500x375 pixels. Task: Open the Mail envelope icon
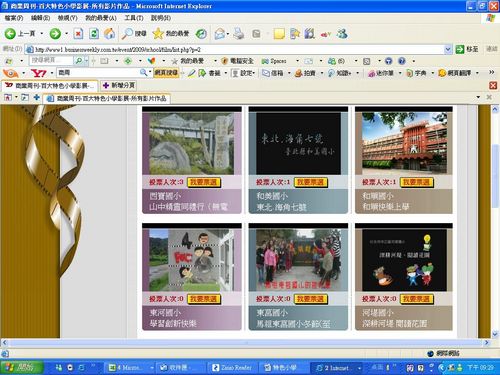pyautogui.click(x=219, y=33)
